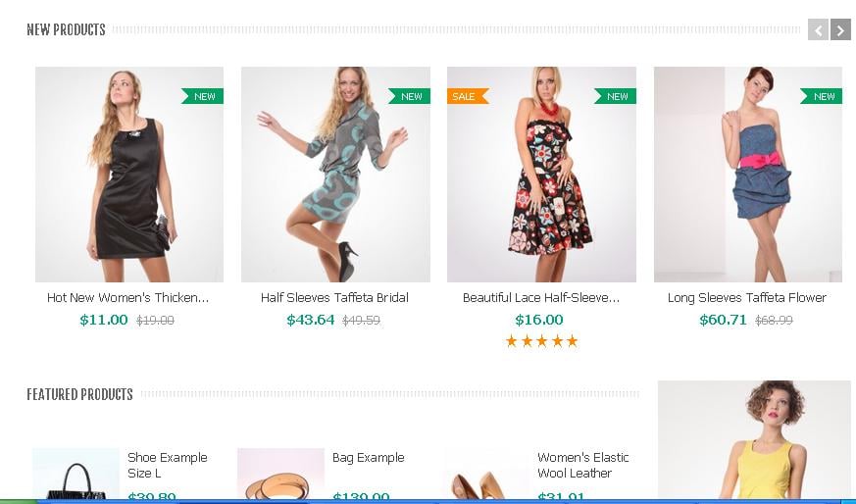The width and height of the screenshot is (856, 504).
Task: Open the Half Sleeves Taffeta Bridal link
Action: (334, 298)
